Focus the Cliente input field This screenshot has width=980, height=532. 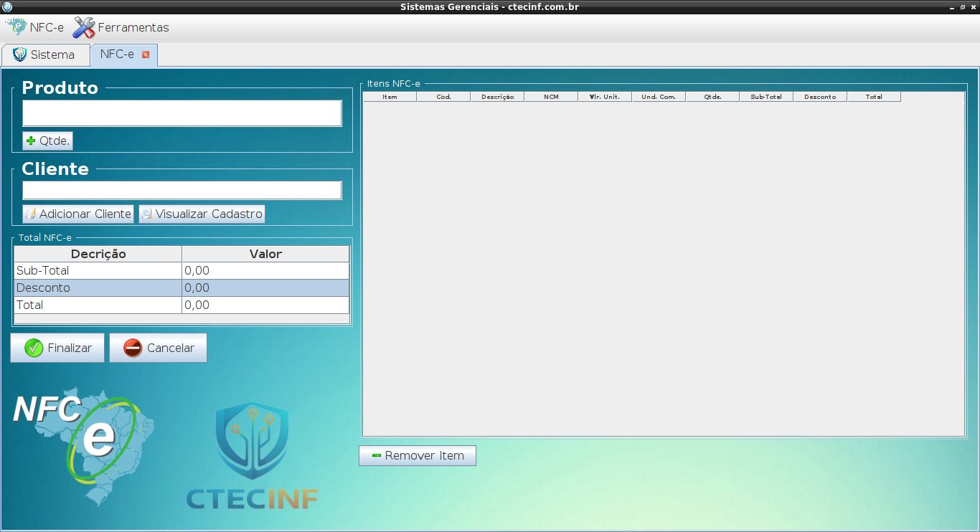[182, 191]
